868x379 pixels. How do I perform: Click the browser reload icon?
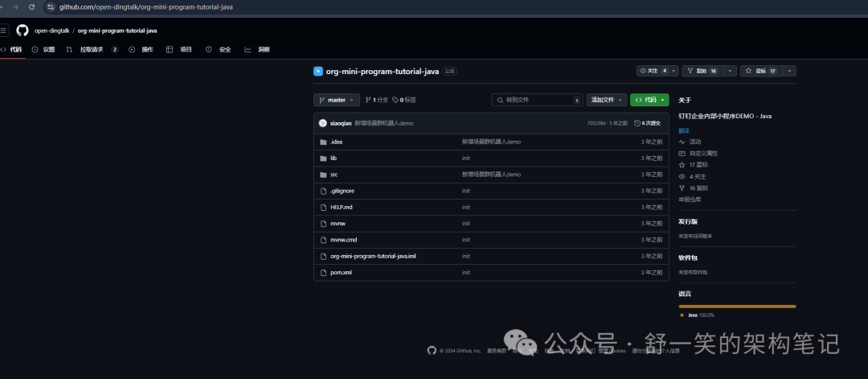pyautogui.click(x=31, y=6)
